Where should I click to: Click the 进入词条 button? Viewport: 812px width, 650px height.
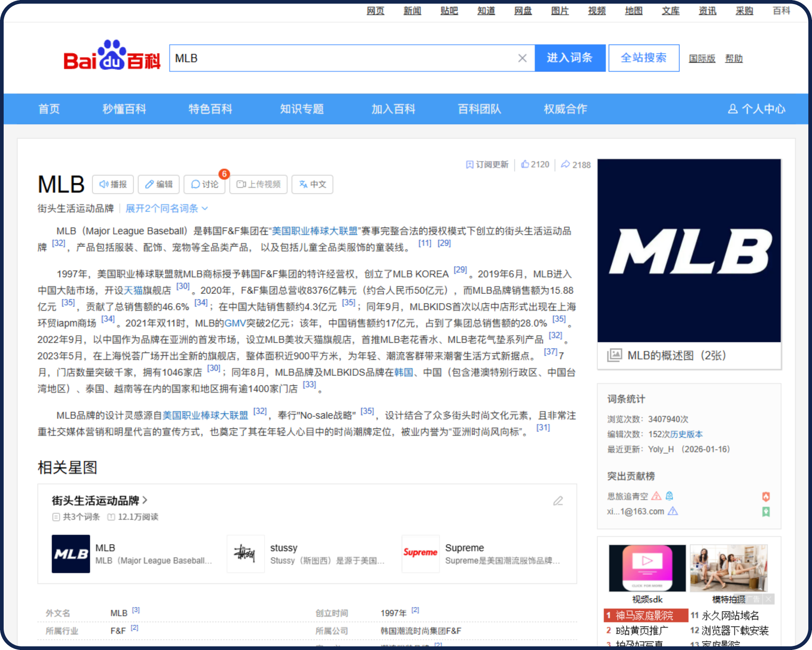click(570, 58)
